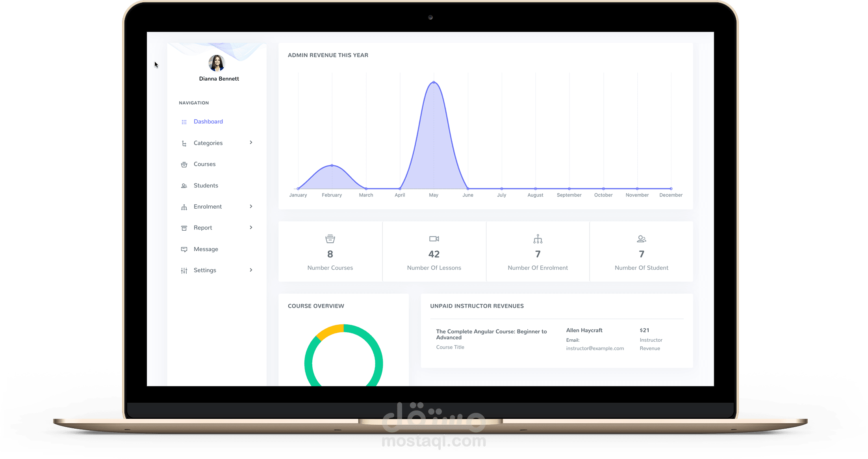Click the Dashboard grid icon
Screen dimensions: 868x459
(x=184, y=122)
